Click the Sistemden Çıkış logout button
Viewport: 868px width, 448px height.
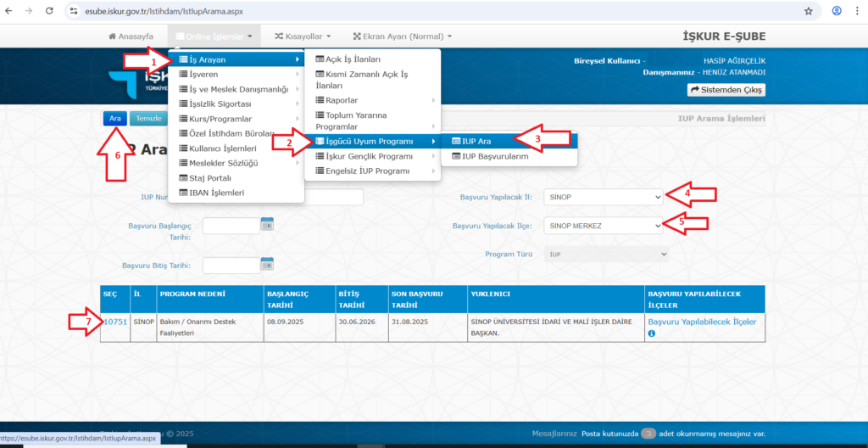(x=726, y=90)
